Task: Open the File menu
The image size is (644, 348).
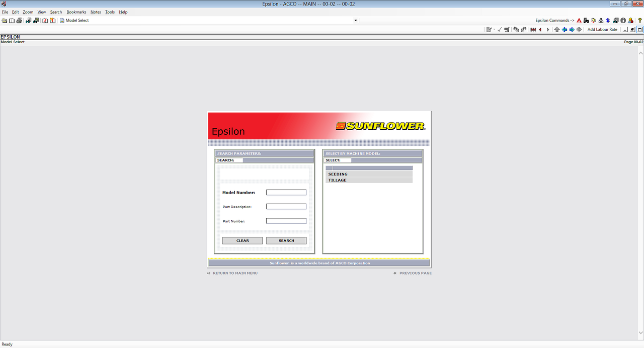Action: pyautogui.click(x=5, y=12)
